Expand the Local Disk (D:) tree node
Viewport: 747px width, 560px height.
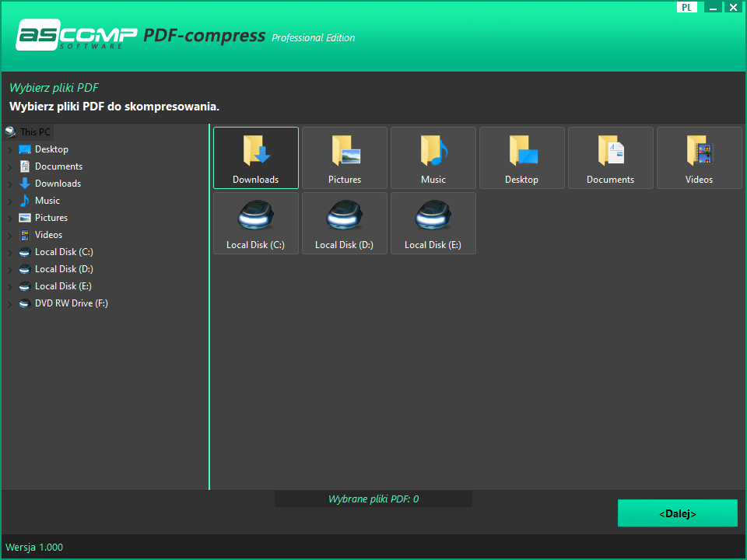[9, 270]
